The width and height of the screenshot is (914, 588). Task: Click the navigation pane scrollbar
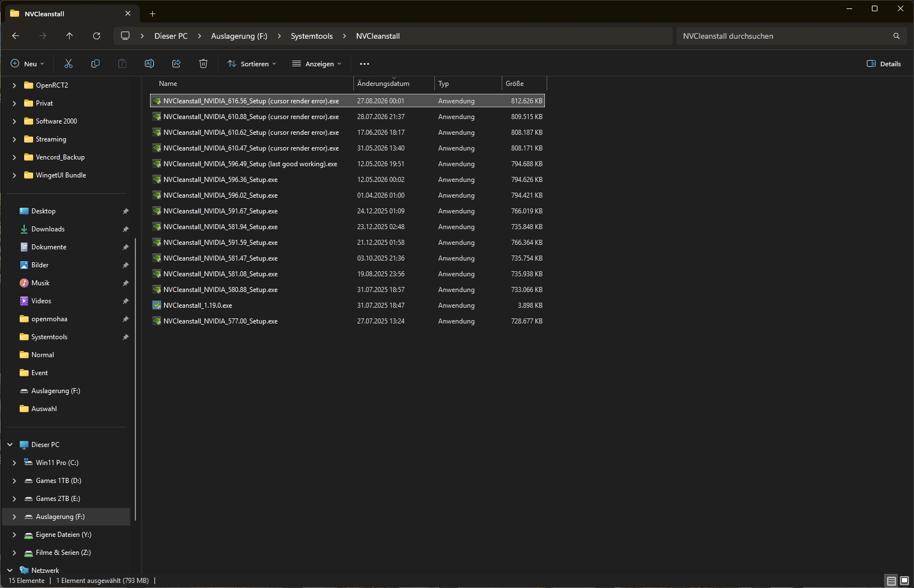135,379
